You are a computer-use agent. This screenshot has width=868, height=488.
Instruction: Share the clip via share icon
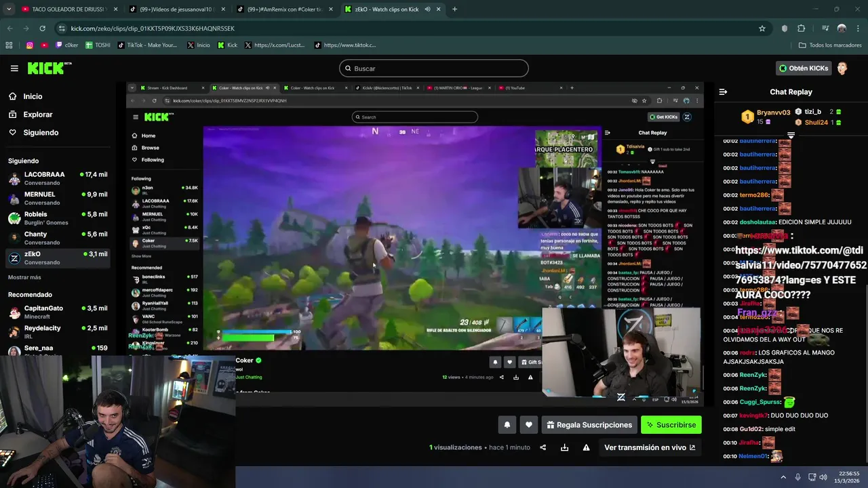543,447
